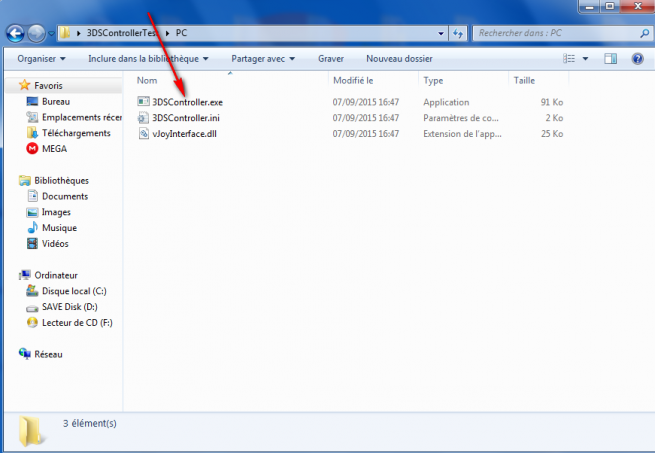
Task: Click the Téléchargements folder icon
Action: pyautogui.click(x=32, y=133)
